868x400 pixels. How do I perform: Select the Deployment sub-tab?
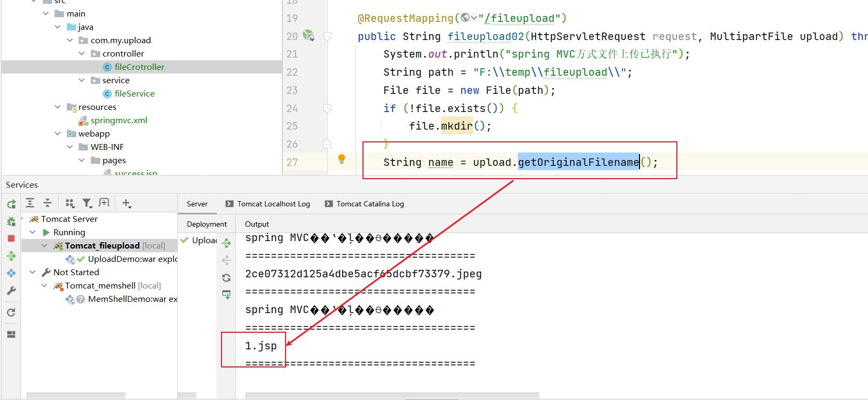[207, 224]
